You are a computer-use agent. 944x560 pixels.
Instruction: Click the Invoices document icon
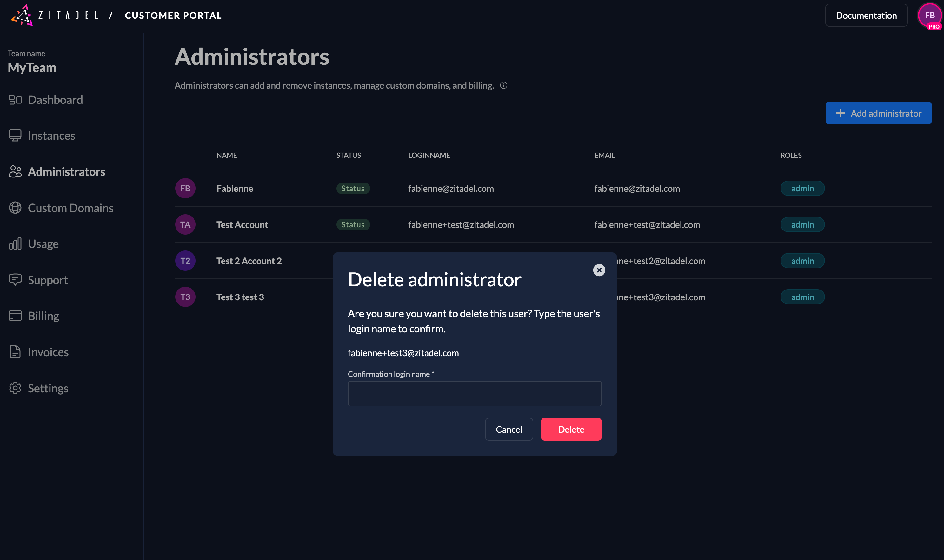[x=15, y=352]
